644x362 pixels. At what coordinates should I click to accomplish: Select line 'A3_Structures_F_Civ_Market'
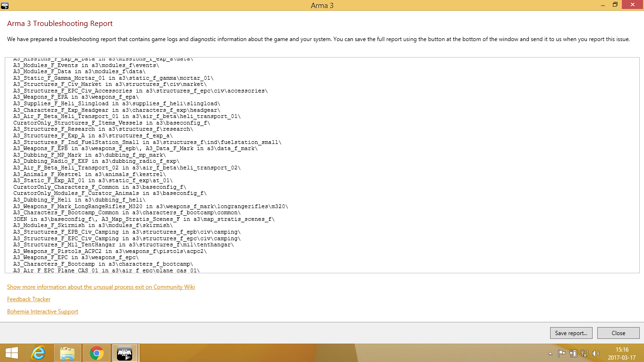[x=110, y=84]
